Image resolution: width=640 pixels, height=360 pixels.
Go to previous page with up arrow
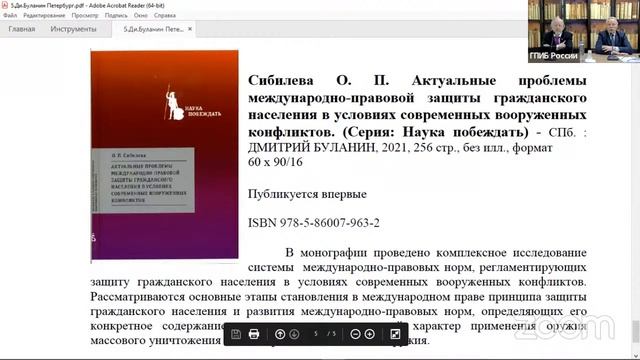(x=280, y=334)
